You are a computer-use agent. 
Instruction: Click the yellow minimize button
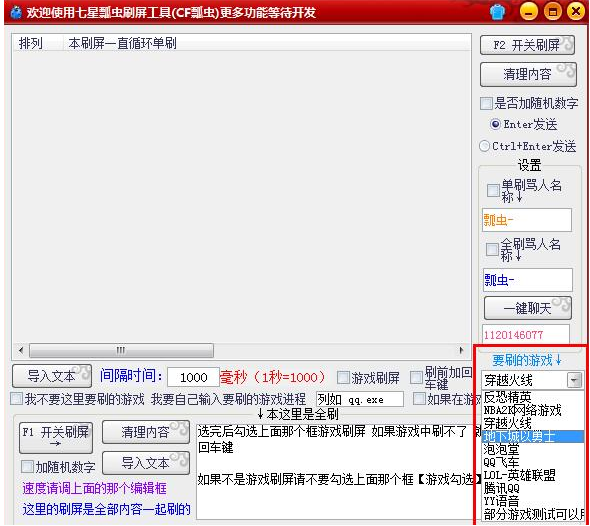(529, 12)
